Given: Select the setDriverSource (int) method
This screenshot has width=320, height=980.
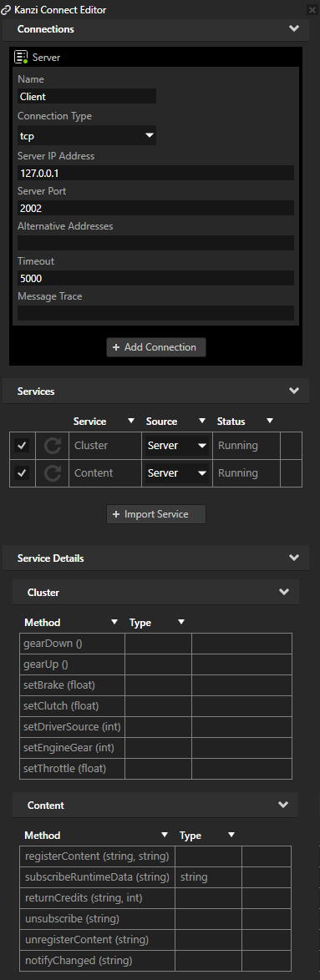Looking at the screenshot, I should (x=72, y=727).
